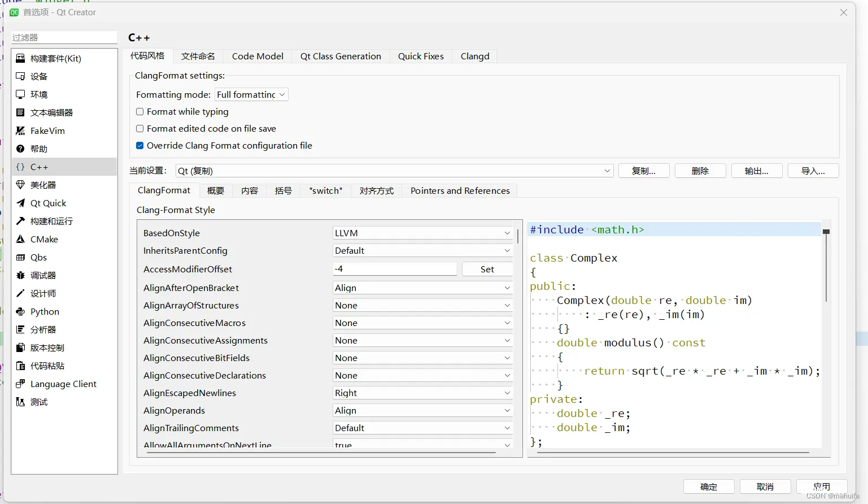Open the AlignConsecutiveBitFields dropdown

pos(422,358)
